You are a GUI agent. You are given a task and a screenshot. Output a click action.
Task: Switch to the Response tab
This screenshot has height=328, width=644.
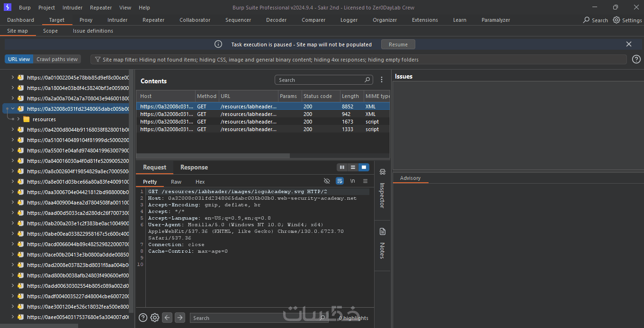(x=194, y=168)
